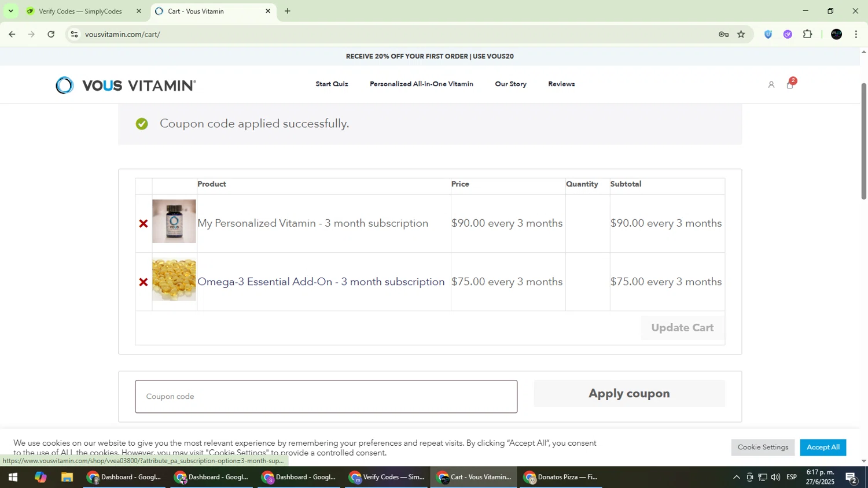Remove My Personalized Vitamin from cart
The width and height of the screenshot is (868, 488).
144,224
